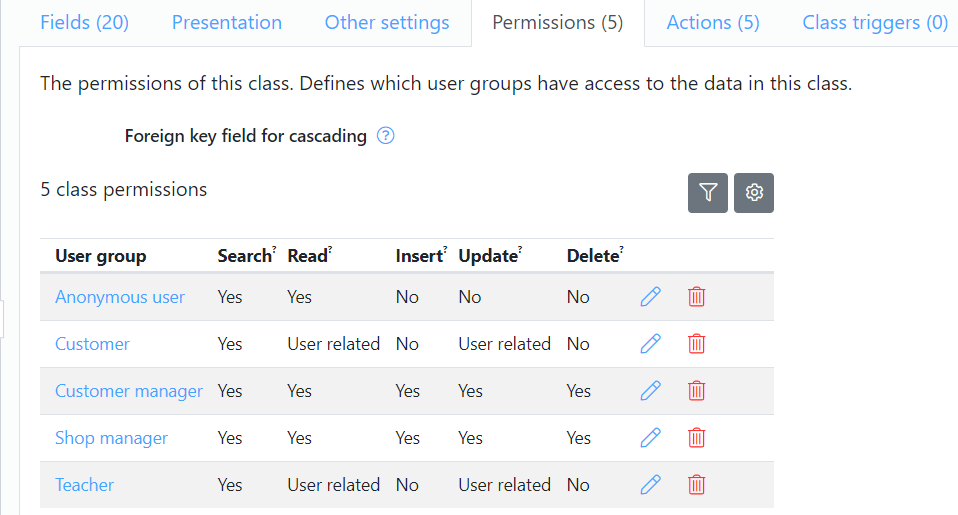Open the Class triggers (0) tab

tap(875, 23)
